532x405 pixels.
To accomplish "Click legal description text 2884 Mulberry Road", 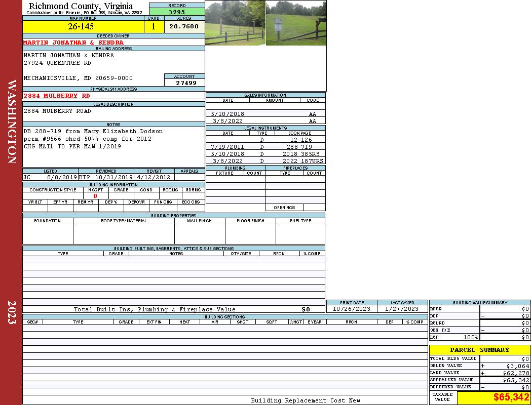I will [x=57, y=111].
